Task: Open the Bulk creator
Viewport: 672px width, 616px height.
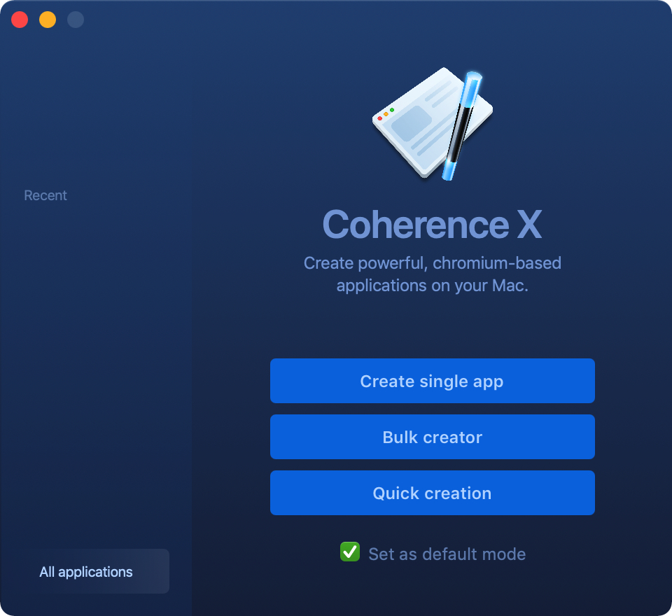Action: tap(432, 437)
